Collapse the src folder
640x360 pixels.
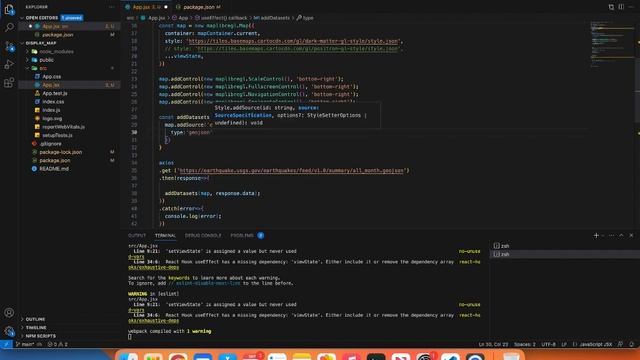pos(43,68)
